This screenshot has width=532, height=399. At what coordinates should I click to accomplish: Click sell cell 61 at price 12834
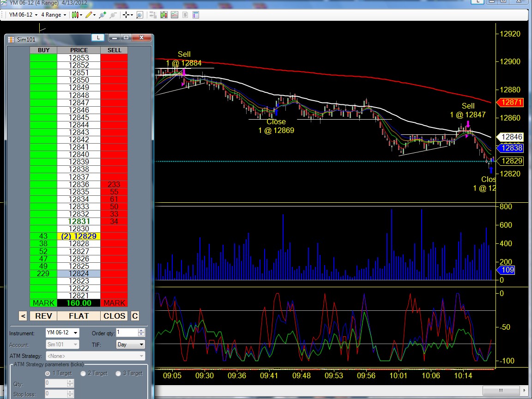tap(114, 199)
